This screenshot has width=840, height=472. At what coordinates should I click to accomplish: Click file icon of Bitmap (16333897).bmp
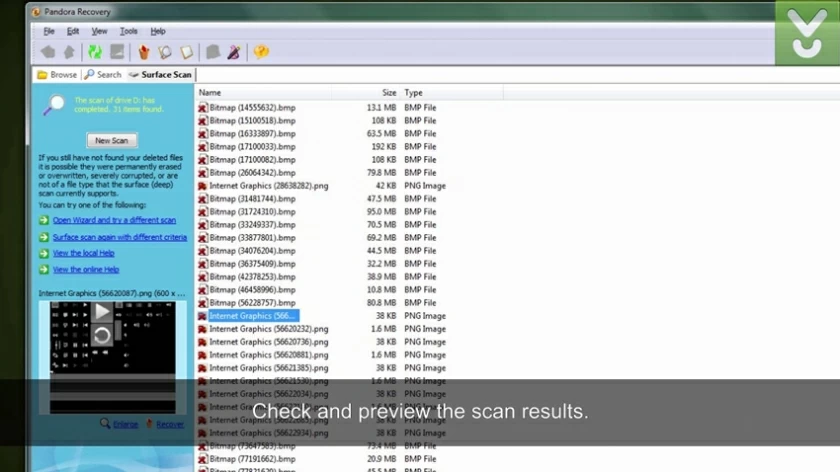202,134
